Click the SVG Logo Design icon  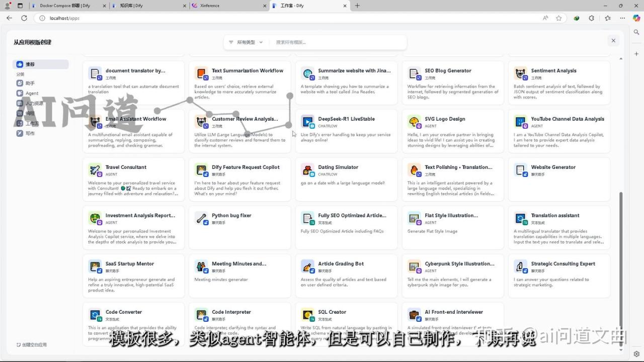point(415,122)
